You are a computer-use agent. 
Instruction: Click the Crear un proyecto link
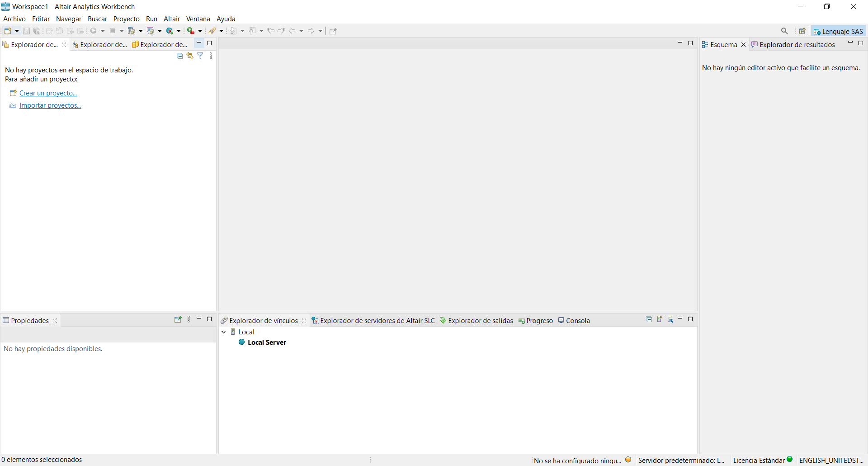click(48, 93)
